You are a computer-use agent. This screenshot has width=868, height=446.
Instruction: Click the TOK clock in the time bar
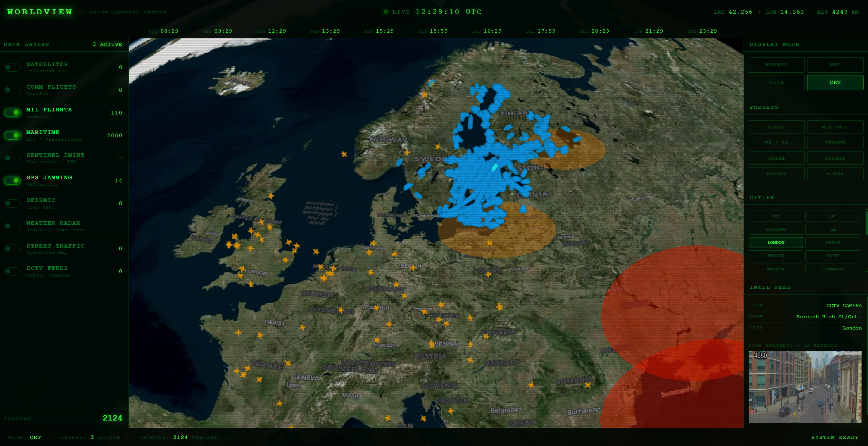[649, 31]
